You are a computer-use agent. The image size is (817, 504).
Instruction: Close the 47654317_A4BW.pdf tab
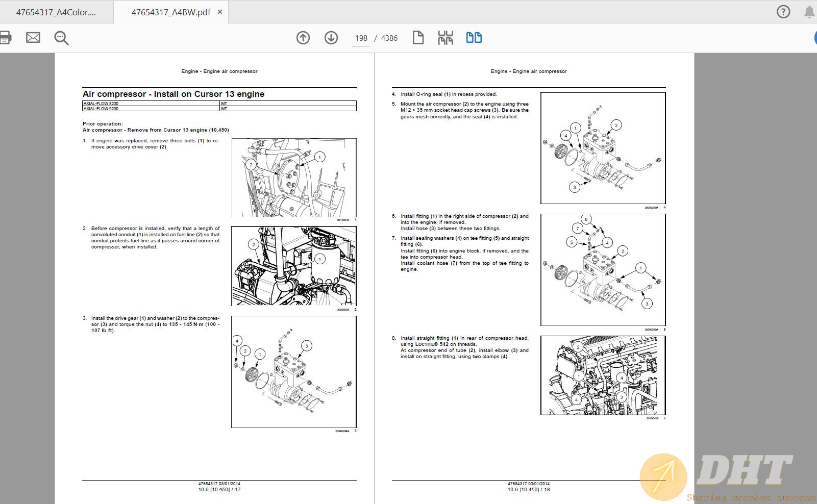[220, 12]
